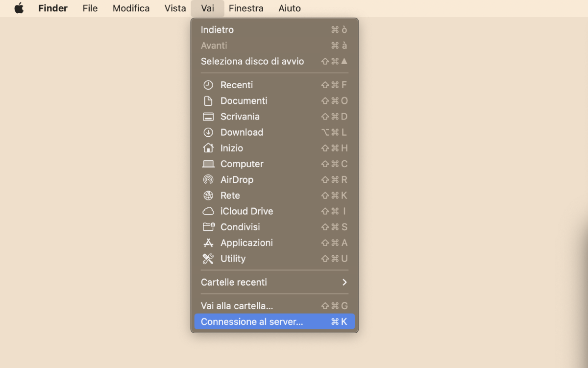Click the Computer laptop icon
The width and height of the screenshot is (588, 368).
tap(208, 164)
